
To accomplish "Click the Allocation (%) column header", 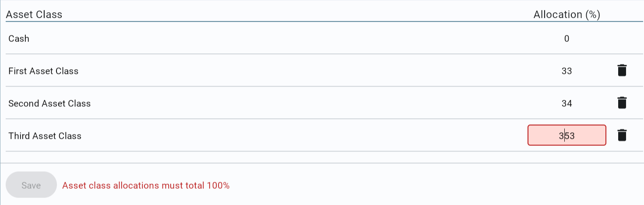I will pyautogui.click(x=567, y=14).
